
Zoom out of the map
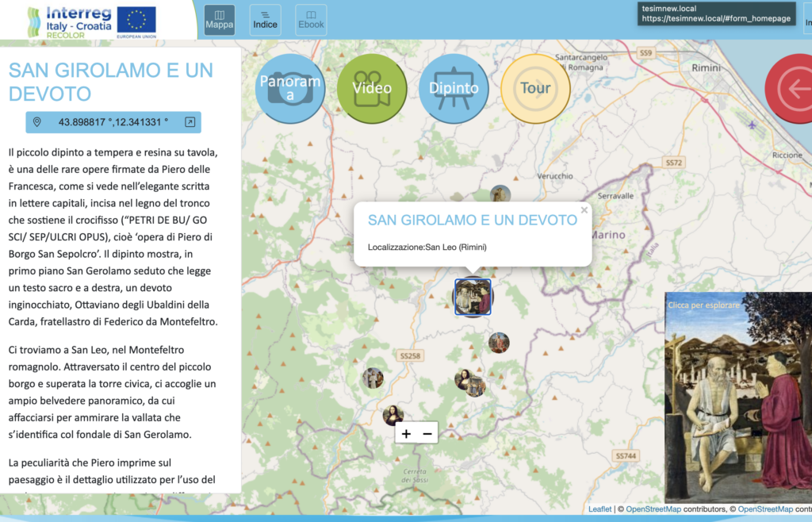tap(427, 434)
